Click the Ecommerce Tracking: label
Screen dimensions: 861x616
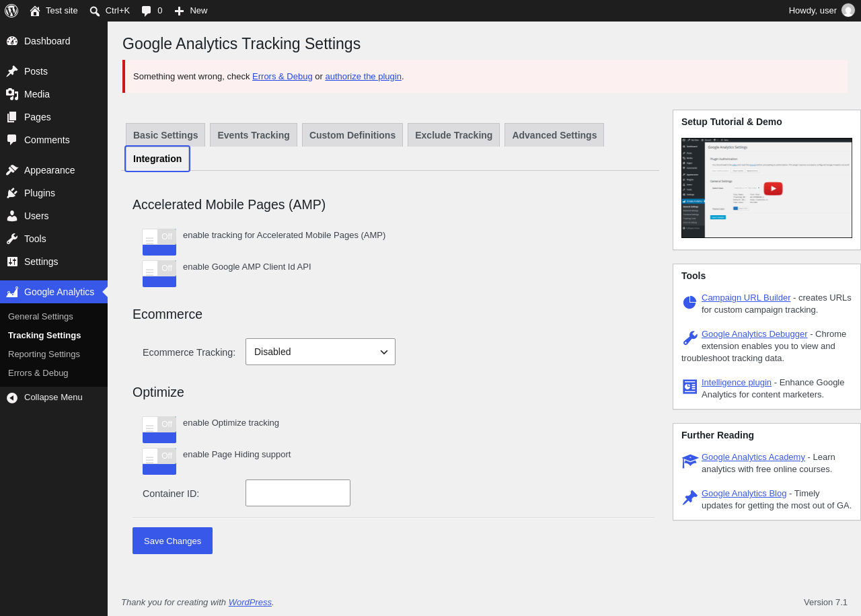click(189, 352)
